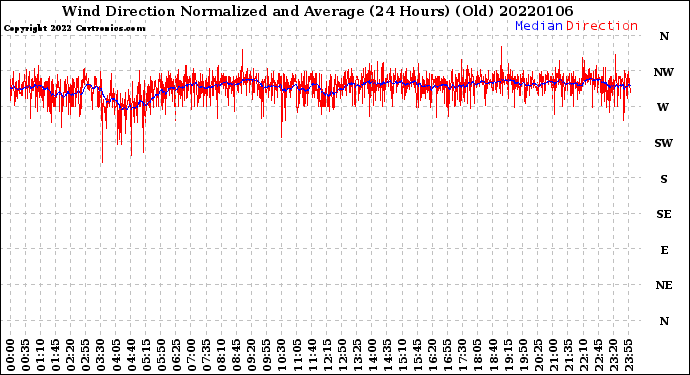This screenshot has width=690, height=375.
Task: Click the Copyright 2022 Cartronics.com text
Action: (74, 29)
